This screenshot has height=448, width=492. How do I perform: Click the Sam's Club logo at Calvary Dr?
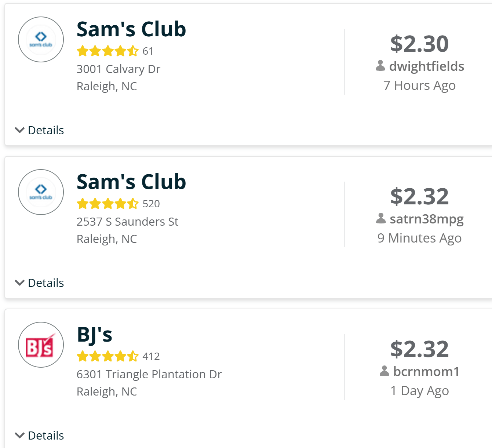pyautogui.click(x=41, y=40)
